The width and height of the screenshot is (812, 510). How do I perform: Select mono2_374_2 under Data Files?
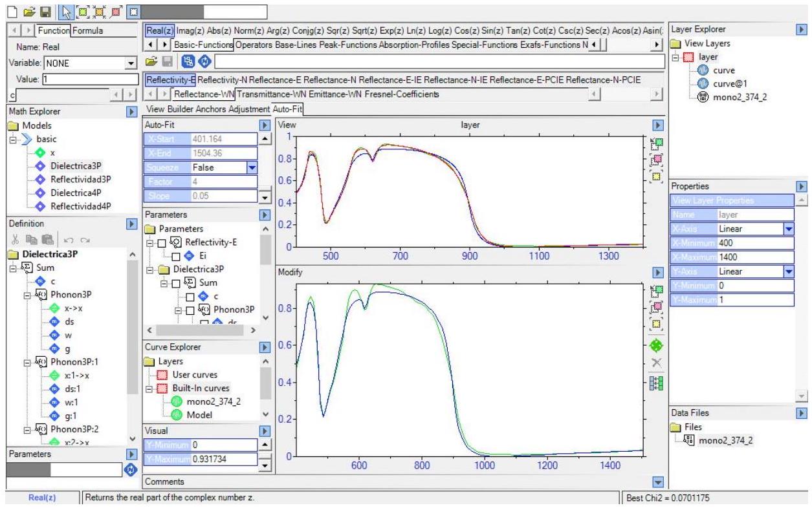coord(724,441)
